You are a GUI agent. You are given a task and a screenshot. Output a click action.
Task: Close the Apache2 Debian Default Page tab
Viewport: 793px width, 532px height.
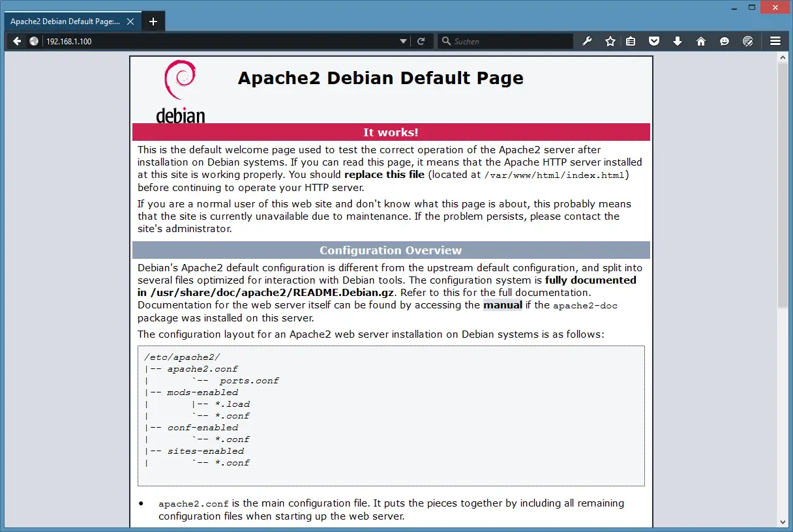point(130,22)
